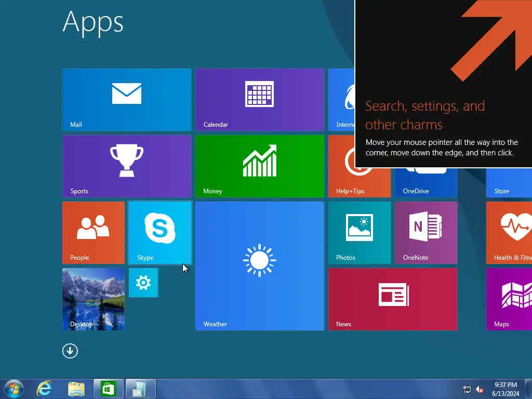
Task: Click the network icon in system tray
Action: pos(467,390)
